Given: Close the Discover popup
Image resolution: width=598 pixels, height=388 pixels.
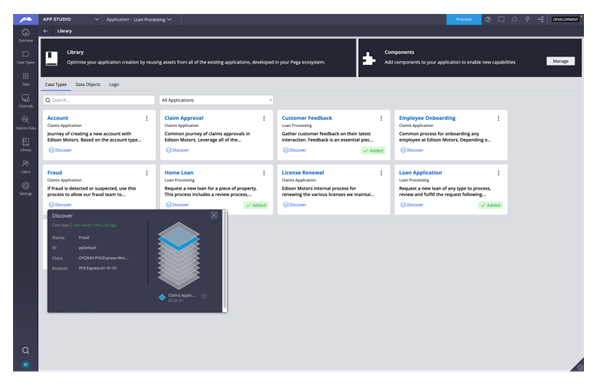Looking at the screenshot, I should click(x=214, y=216).
